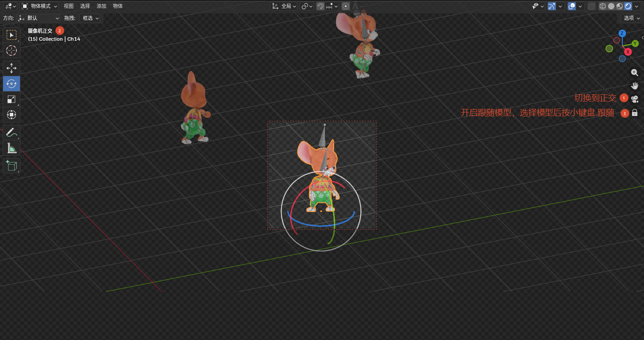Click the blue Z axis gizmo ball
Screen dimensions: 644x340
coord(622,33)
